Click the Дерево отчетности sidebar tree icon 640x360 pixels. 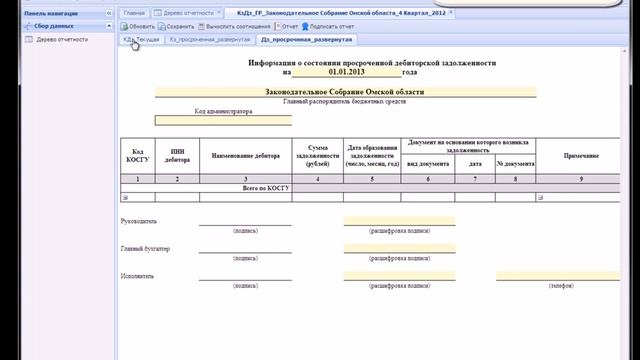(29, 40)
